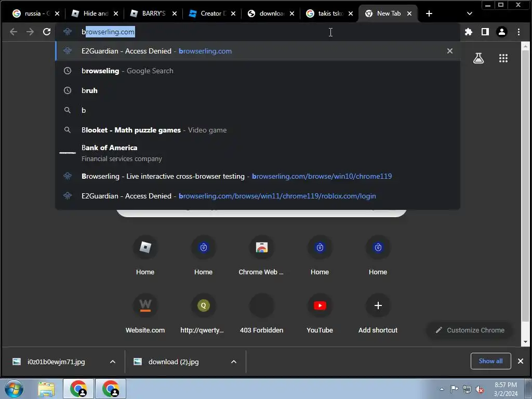
Task: Click the address bar text field
Action: [x=258, y=32]
